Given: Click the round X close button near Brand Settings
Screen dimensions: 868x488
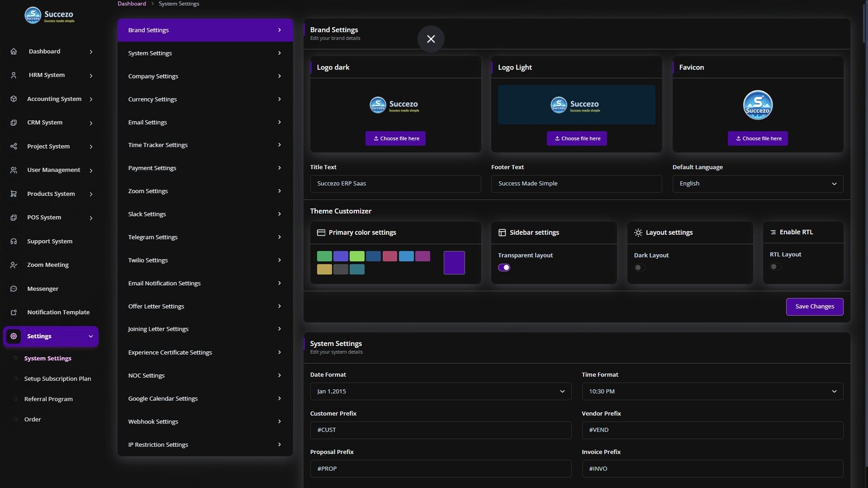Looking at the screenshot, I should click(x=431, y=39).
